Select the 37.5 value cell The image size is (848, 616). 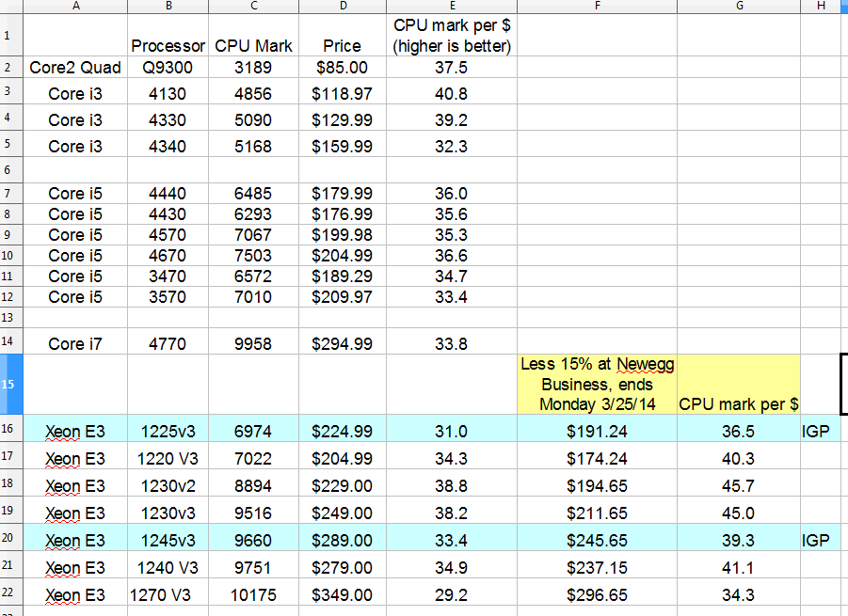[452, 68]
